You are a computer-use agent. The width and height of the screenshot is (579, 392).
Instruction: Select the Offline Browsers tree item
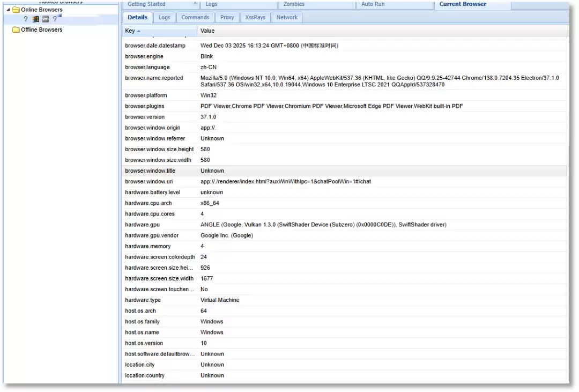coord(41,30)
